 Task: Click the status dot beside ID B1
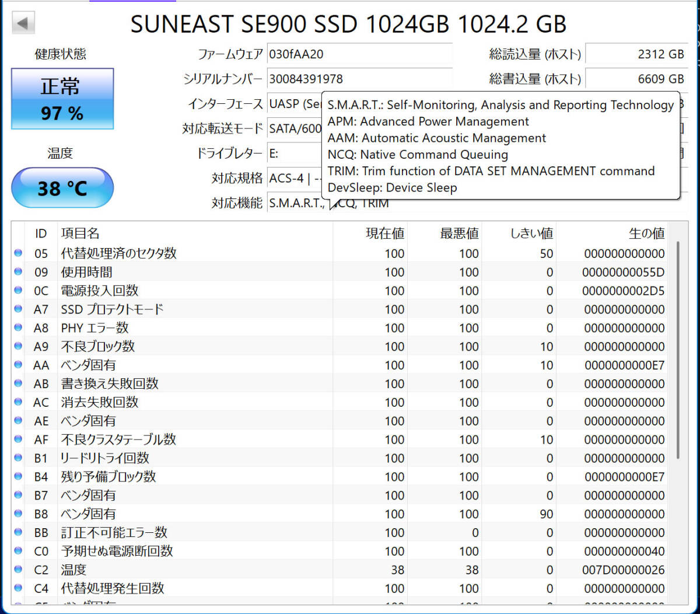[18, 458]
